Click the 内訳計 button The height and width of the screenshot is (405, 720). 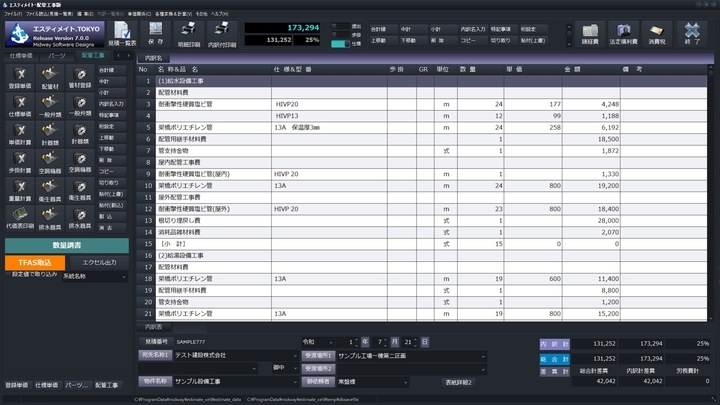[x=554, y=344]
